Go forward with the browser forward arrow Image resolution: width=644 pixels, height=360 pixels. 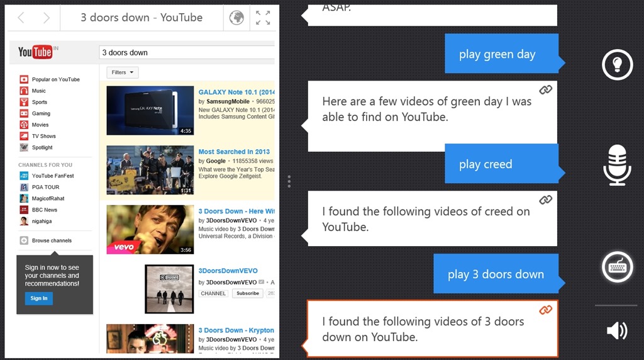(x=47, y=18)
